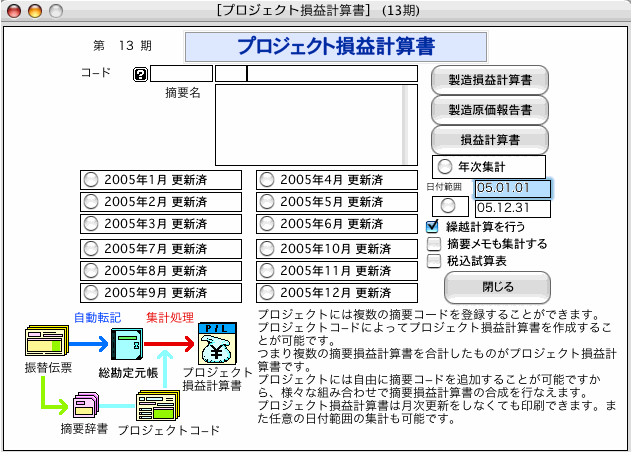
Task: Click the end date field 05.12.31
Action: click(512, 208)
